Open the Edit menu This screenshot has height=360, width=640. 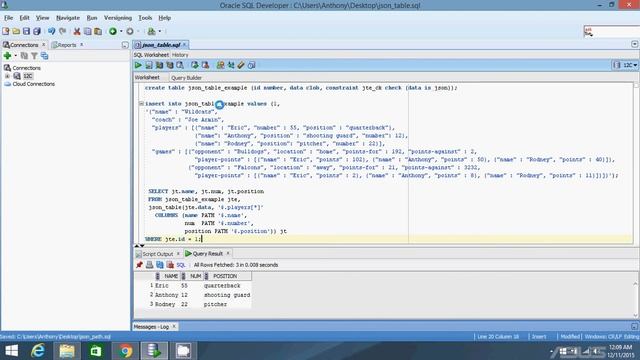24,18
